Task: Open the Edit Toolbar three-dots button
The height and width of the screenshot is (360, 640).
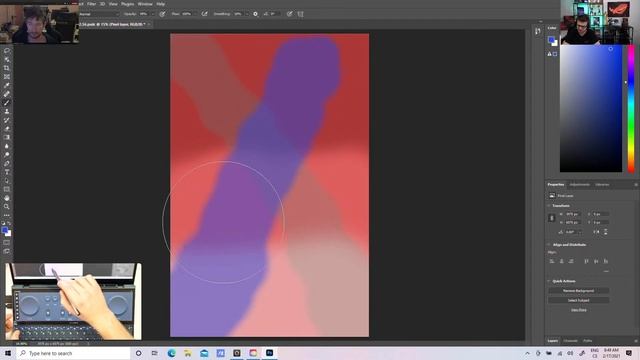Action: 7,215
